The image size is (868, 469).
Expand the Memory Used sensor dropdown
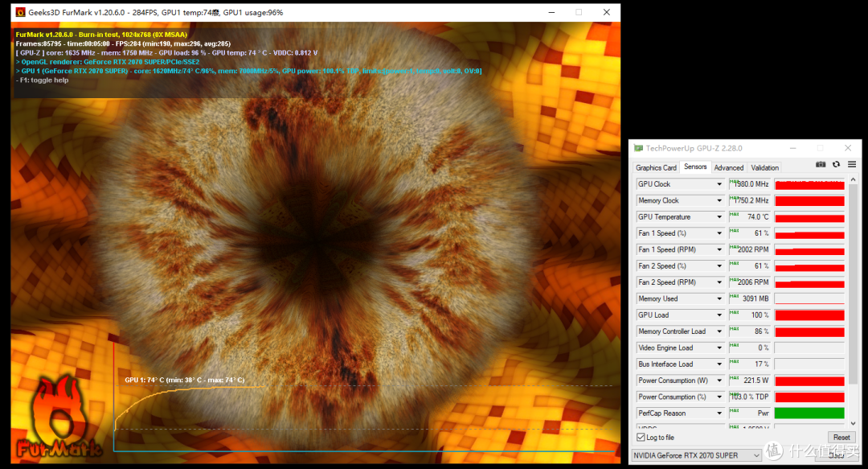pos(719,298)
